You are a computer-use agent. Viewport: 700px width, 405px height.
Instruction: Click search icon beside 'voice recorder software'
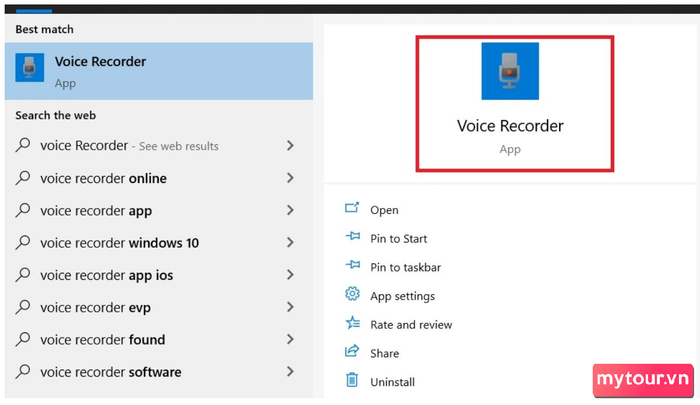tap(23, 372)
